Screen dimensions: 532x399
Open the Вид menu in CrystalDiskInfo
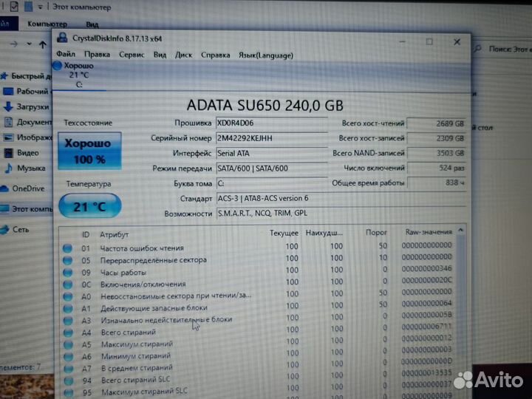tap(160, 55)
